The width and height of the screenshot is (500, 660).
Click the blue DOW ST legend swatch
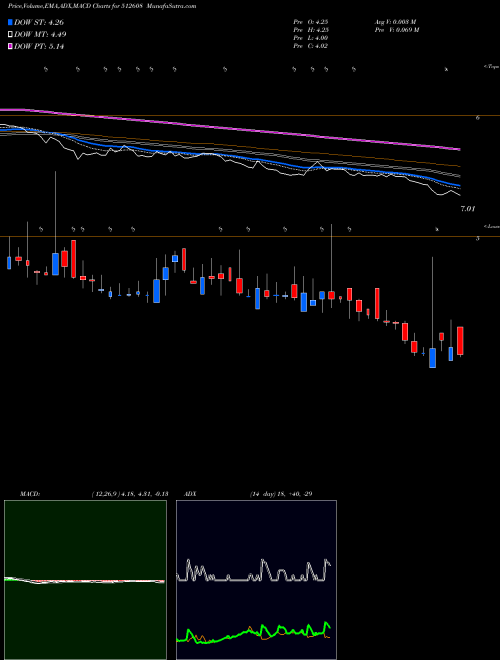10,22
